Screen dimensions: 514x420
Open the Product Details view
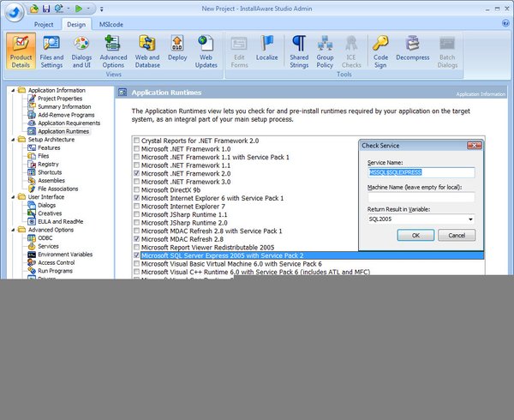click(x=21, y=51)
